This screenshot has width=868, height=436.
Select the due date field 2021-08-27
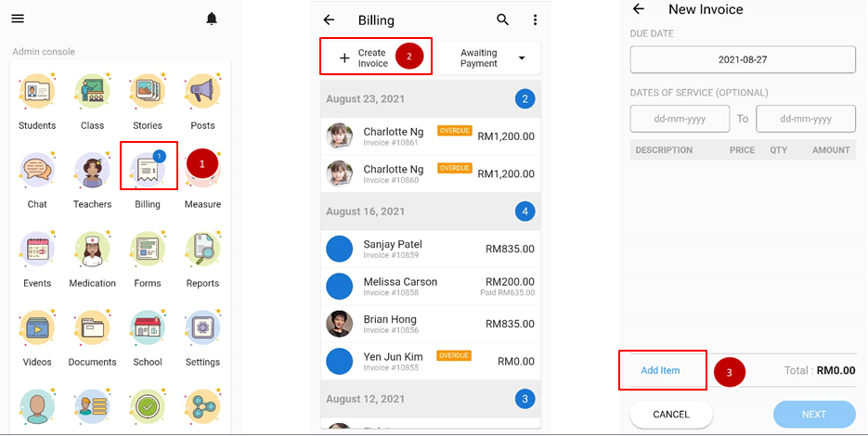[x=743, y=59]
